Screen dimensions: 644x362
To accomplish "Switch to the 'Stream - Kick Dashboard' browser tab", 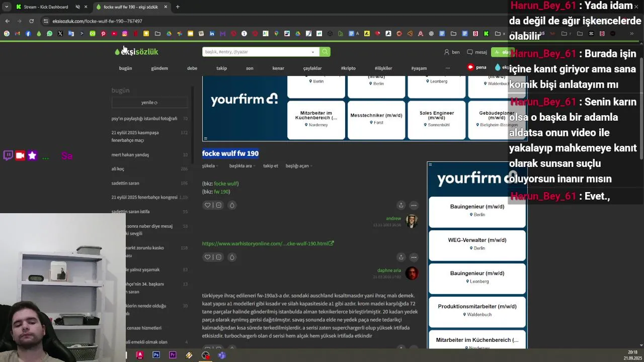I will pyautogui.click(x=45, y=7).
